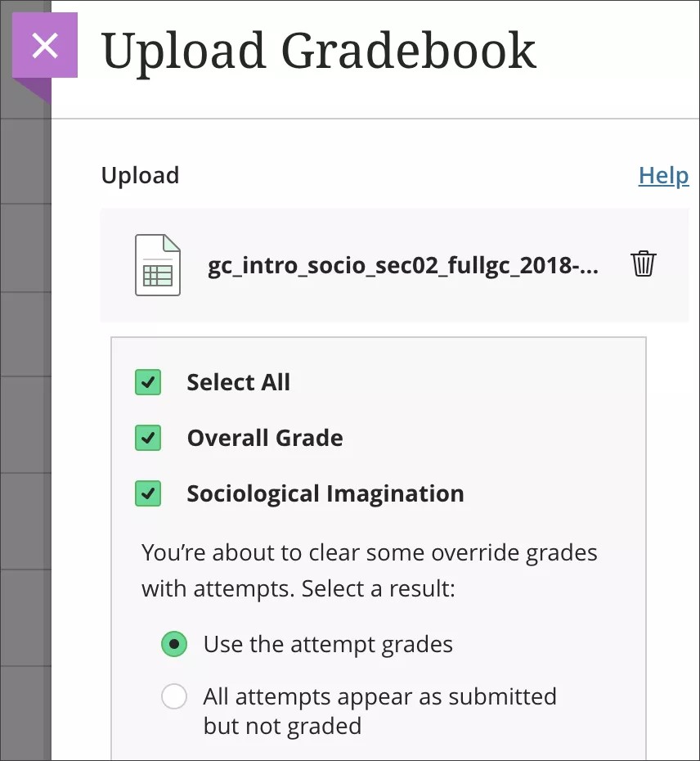The height and width of the screenshot is (761, 700).
Task: Click the document icon beside the filename
Action: [x=157, y=264]
